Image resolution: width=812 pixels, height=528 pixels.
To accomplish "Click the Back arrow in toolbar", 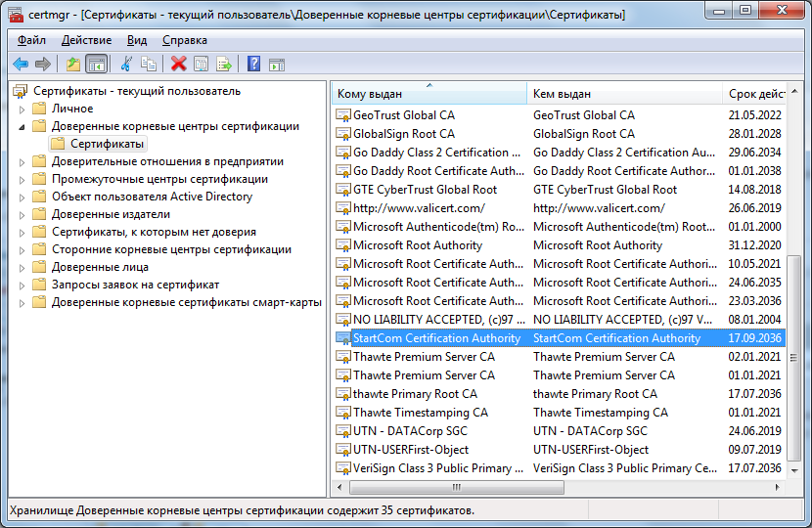I will click(x=21, y=65).
